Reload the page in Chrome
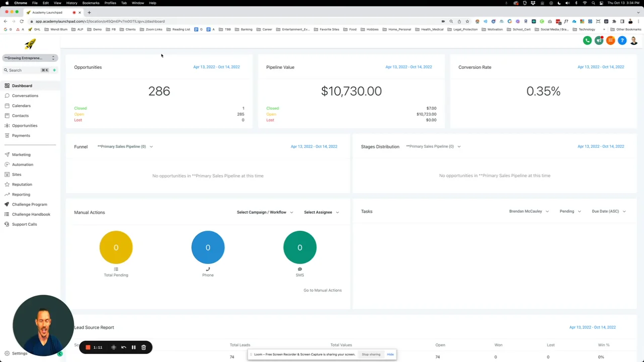The height and width of the screenshot is (362, 644). pos(22,22)
